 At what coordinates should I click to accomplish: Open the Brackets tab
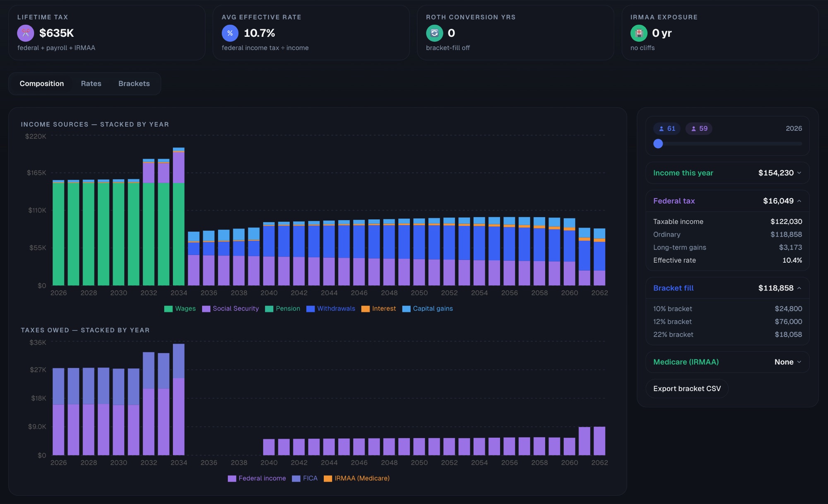134,84
